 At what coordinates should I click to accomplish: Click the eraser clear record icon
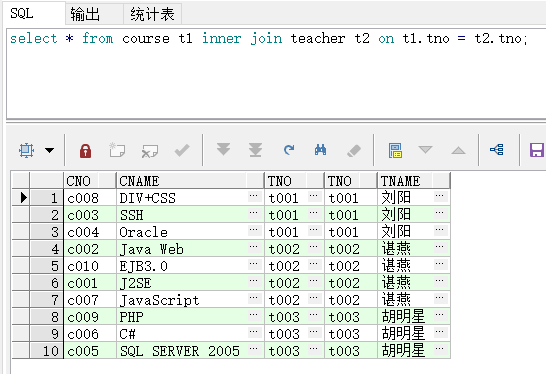pyautogui.click(x=354, y=150)
